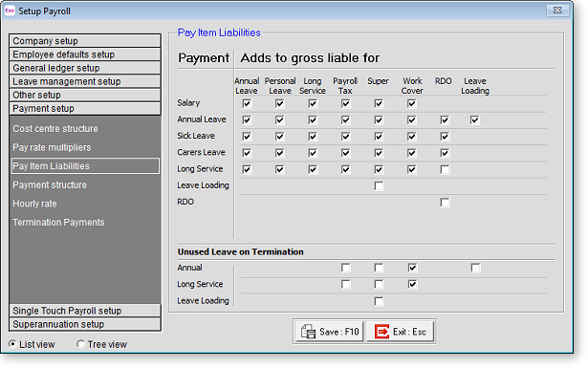Select the Tree view radio button
The image size is (588, 368).
80,344
